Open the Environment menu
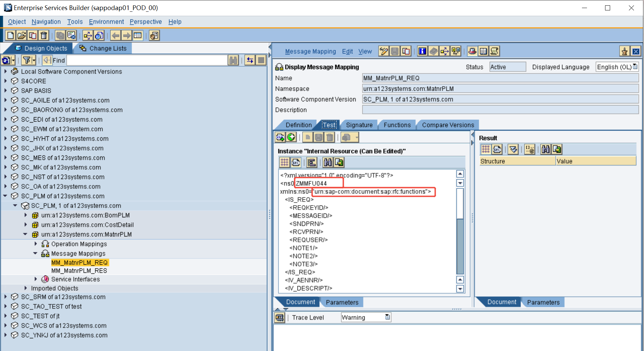Viewport: 644px width, 351px height. tap(106, 22)
